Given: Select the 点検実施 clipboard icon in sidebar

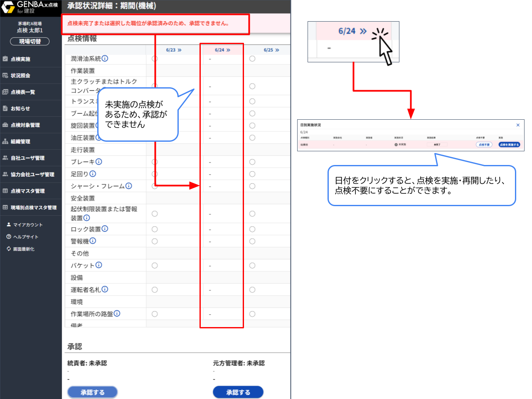Looking at the screenshot, I should 6,59.
